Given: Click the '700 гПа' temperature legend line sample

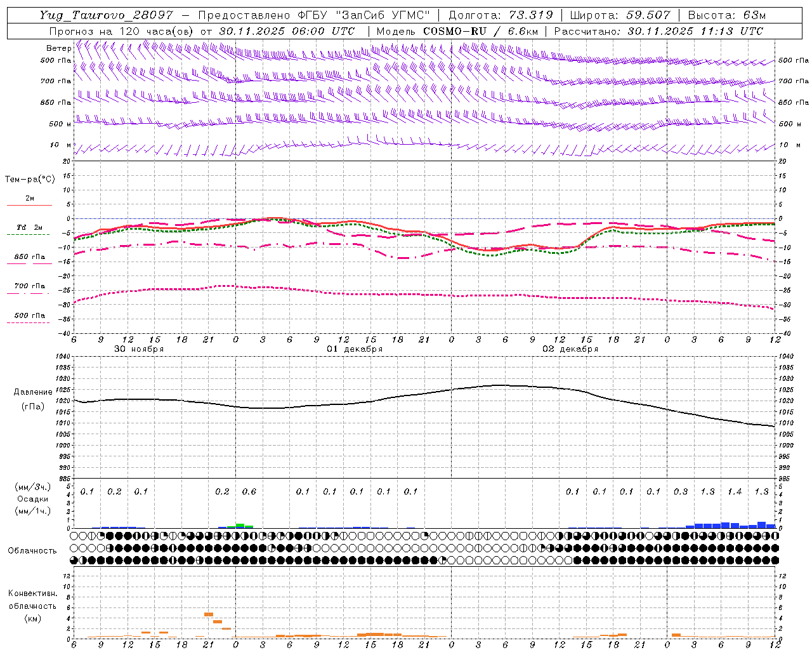Looking at the screenshot, I should point(29,293).
